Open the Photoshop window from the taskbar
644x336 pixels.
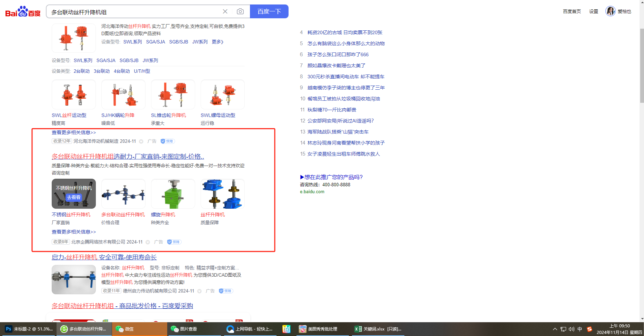tap(29, 329)
